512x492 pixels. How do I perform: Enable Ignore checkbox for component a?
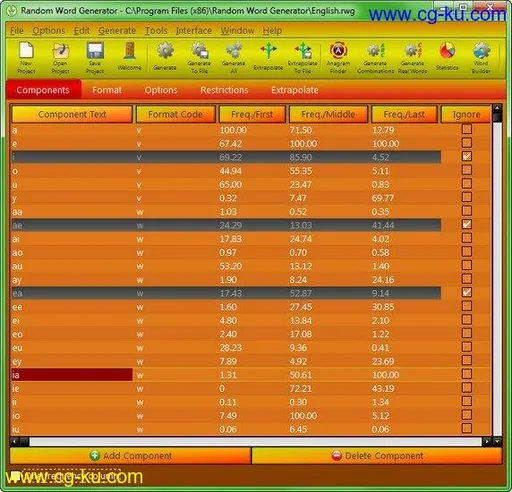(x=467, y=129)
